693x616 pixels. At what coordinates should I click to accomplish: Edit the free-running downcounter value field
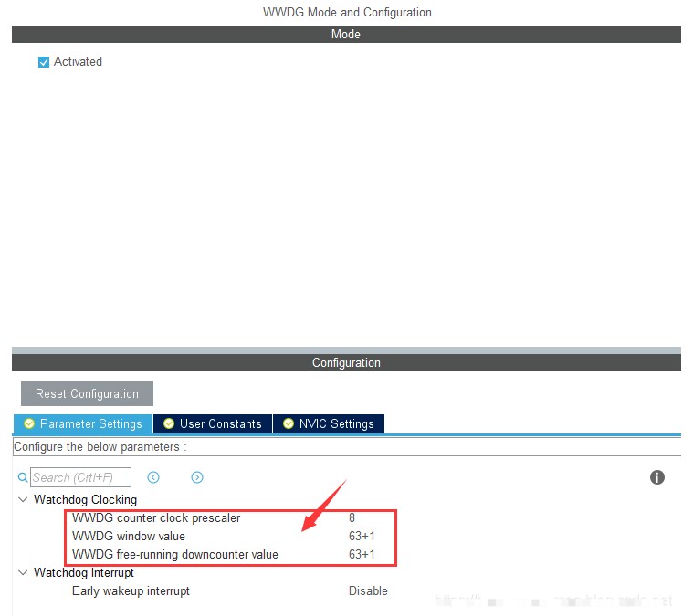click(362, 555)
